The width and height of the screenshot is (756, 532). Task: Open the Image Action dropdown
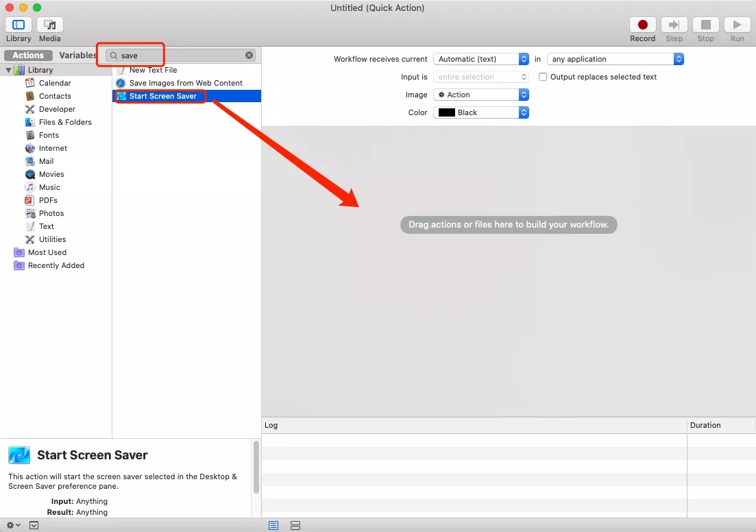(480, 95)
